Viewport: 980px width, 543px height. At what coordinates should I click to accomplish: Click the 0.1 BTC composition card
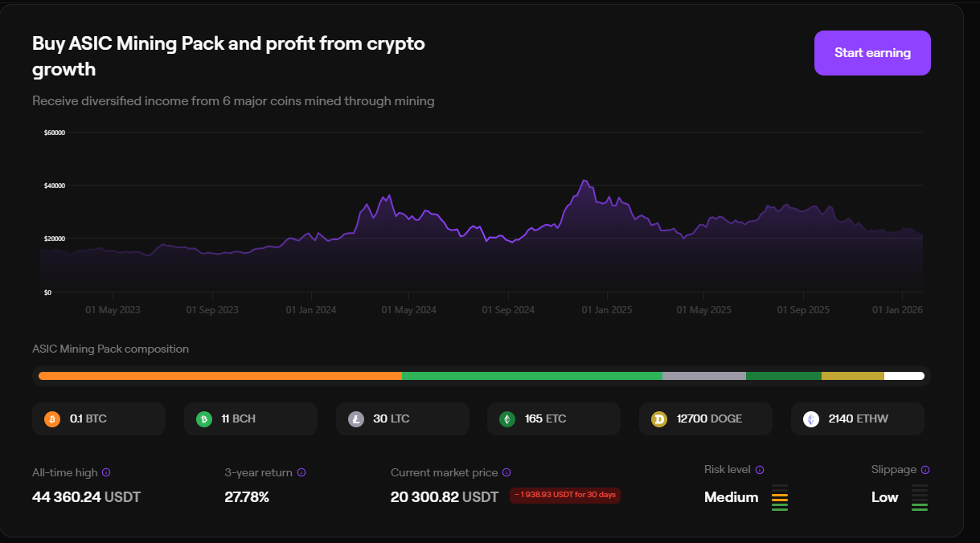[x=99, y=418]
